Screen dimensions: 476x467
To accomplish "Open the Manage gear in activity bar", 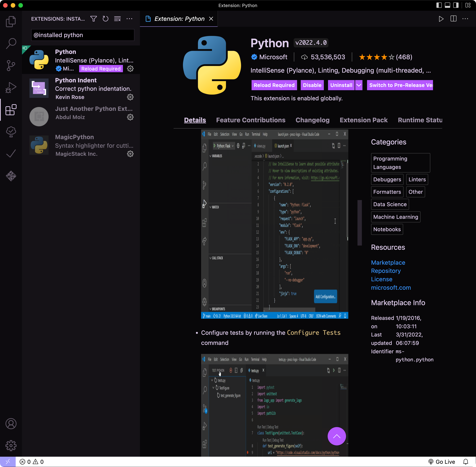I will point(11,445).
